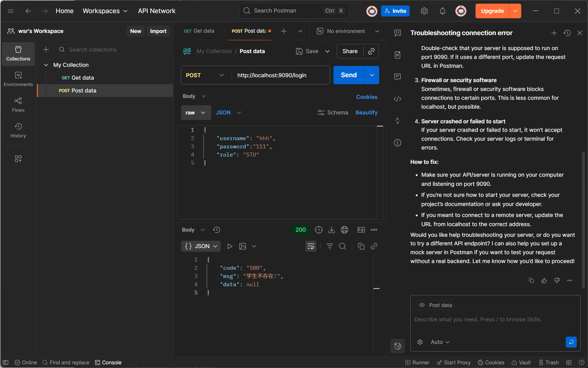Copy the response body
This screenshot has width=588, height=368.
pyautogui.click(x=361, y=246)
